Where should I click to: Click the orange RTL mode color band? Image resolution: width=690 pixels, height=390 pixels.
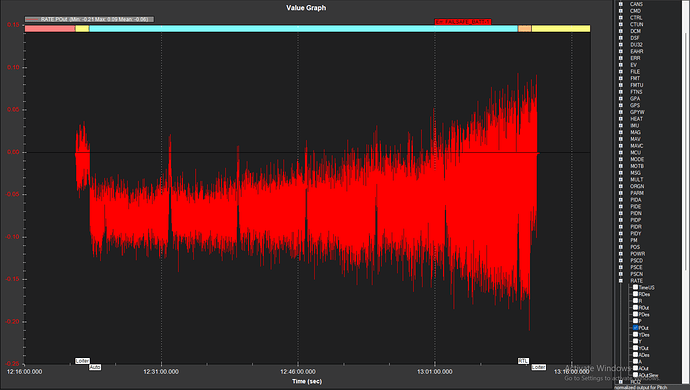coord(525,29)
